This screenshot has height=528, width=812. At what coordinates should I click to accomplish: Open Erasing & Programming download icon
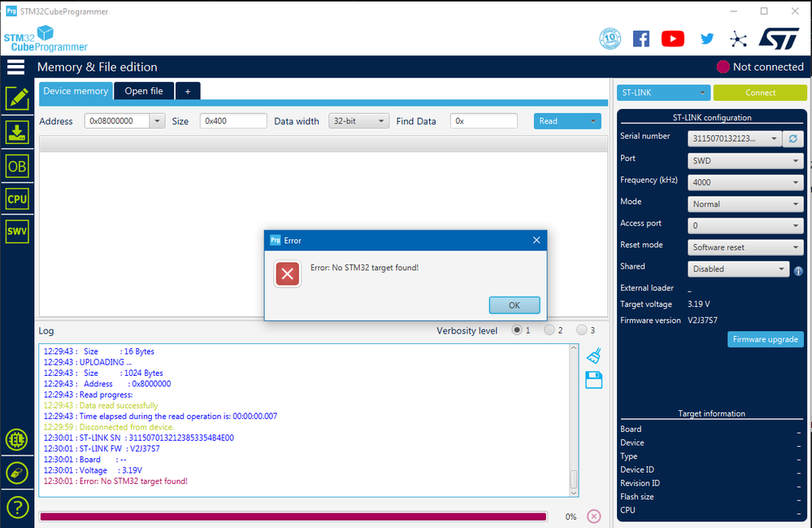tap(17, 133)
